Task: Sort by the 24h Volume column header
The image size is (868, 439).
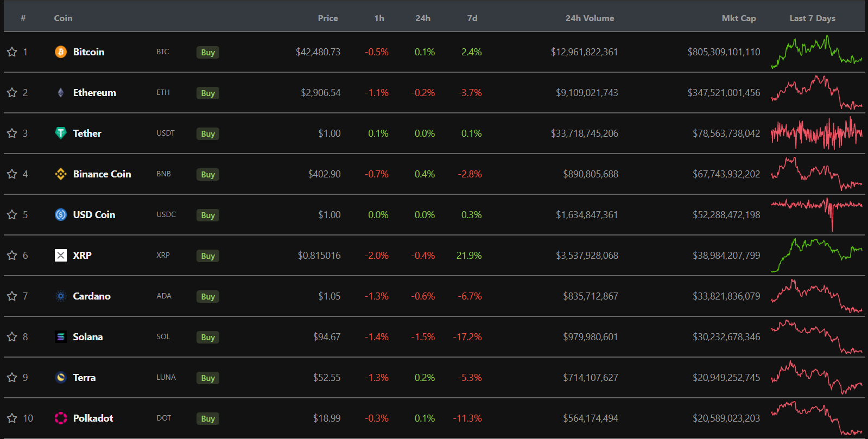Action: [x=590, y=18]
